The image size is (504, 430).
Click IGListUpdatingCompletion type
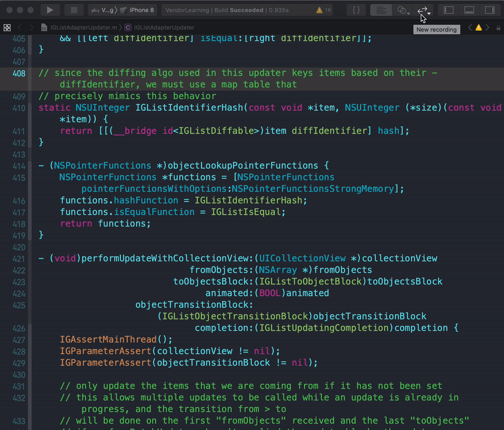point(324,328)
